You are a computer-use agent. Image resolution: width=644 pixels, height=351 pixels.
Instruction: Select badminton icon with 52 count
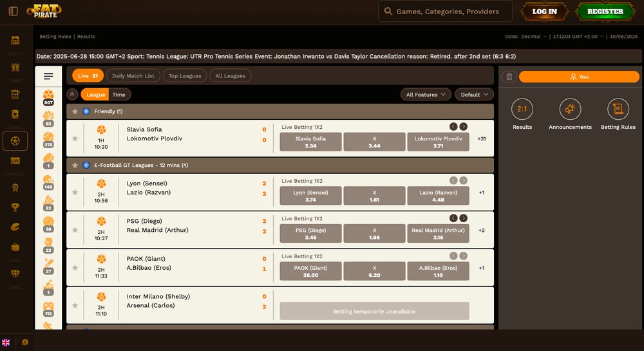coord(48,203)
